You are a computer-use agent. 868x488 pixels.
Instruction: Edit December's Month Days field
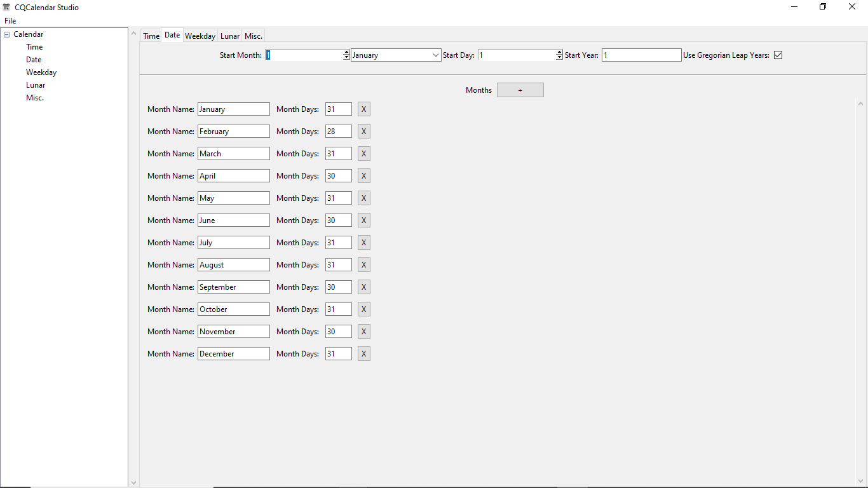(339, 354)
